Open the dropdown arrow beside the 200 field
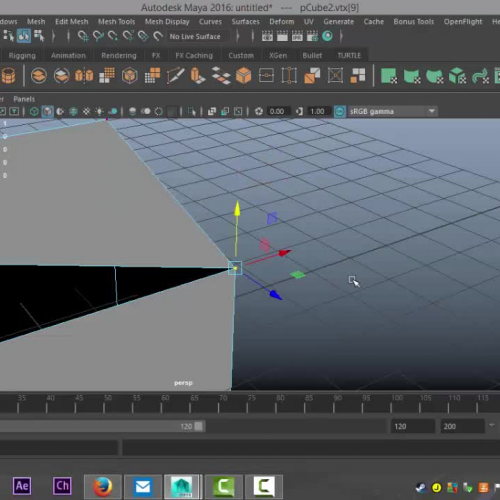 click(491, 426)
